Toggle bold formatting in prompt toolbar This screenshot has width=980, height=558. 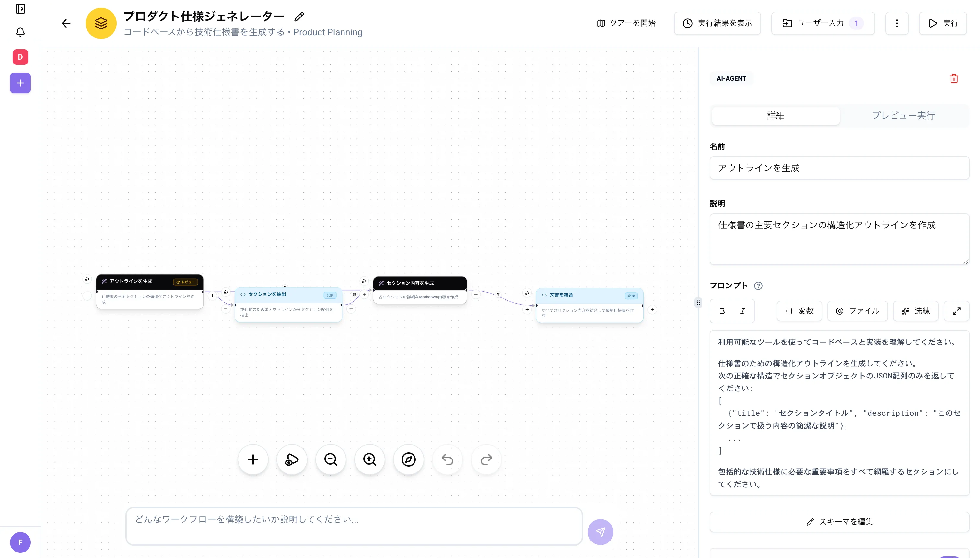tap(722, 311)
